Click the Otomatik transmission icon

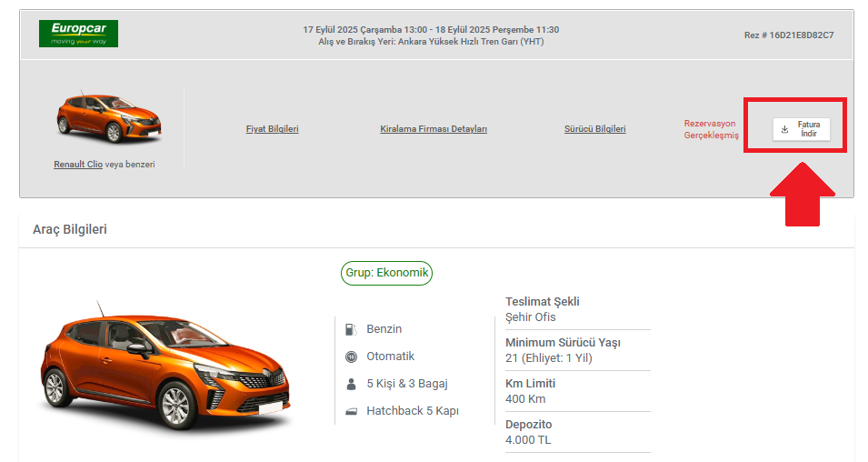pyautogui.click(x=351, y=357)
